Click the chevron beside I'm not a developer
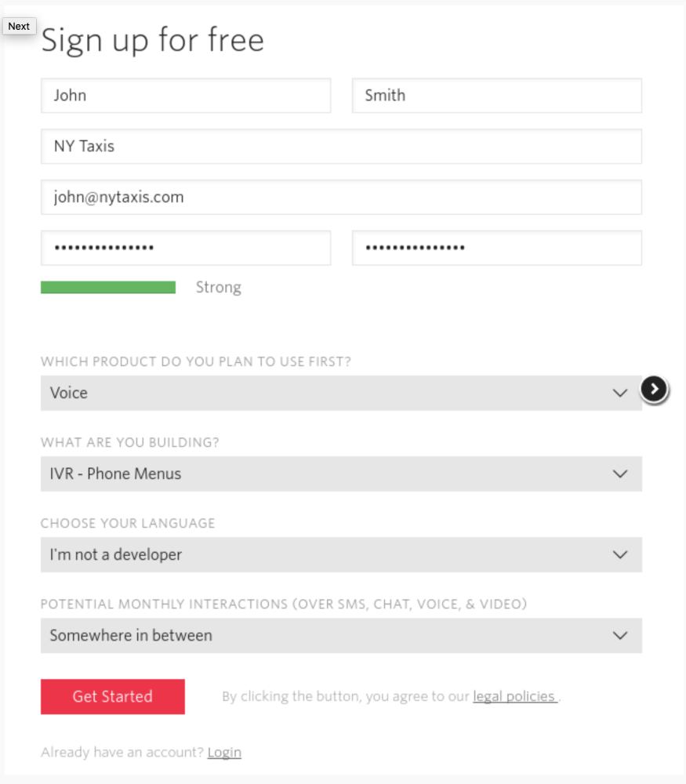Screen dimensions: 686x784 (x=620, y=555)
